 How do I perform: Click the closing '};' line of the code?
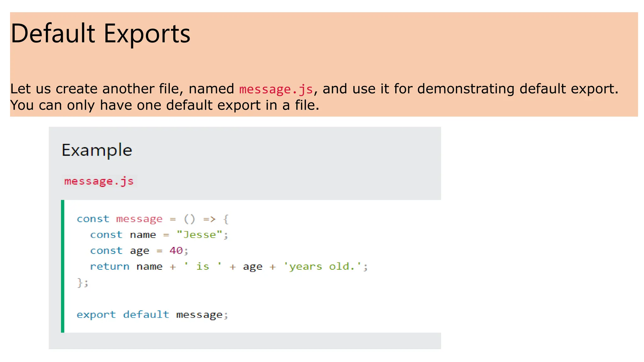pyautogui.click(x=83, y=282)
